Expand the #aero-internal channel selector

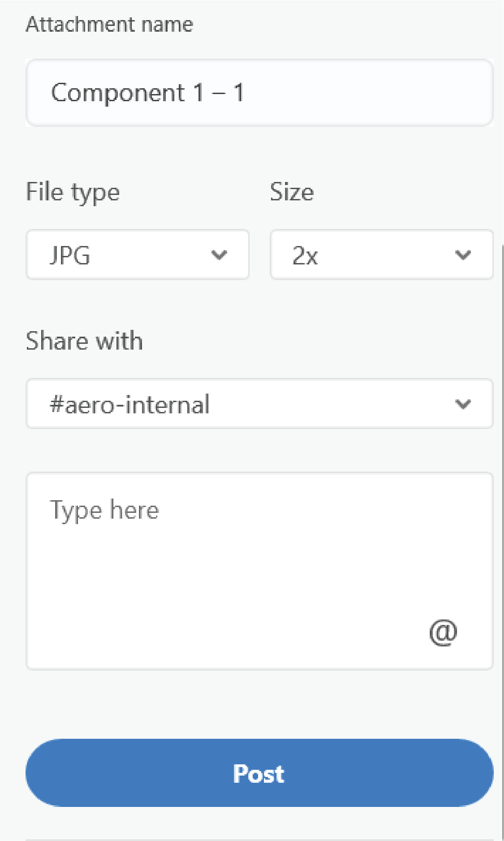259,404
